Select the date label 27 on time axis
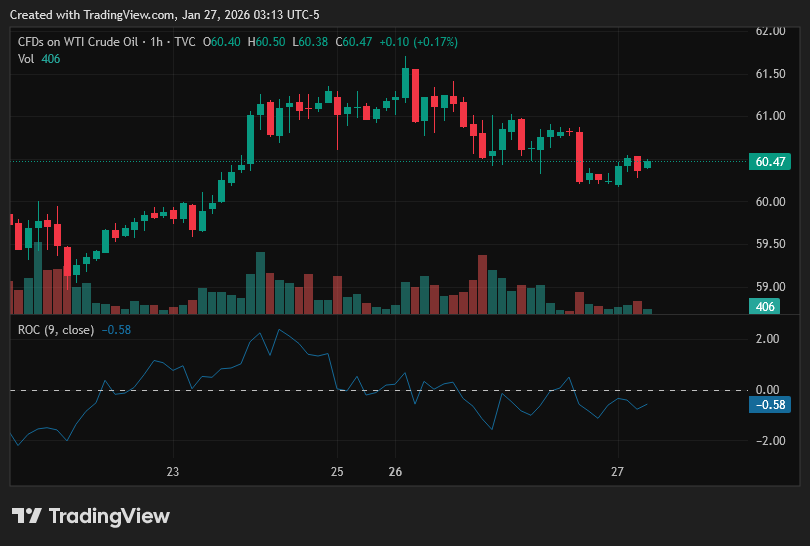Image resolution: width=810 pixels, height=546 pixels. point(617,472)
